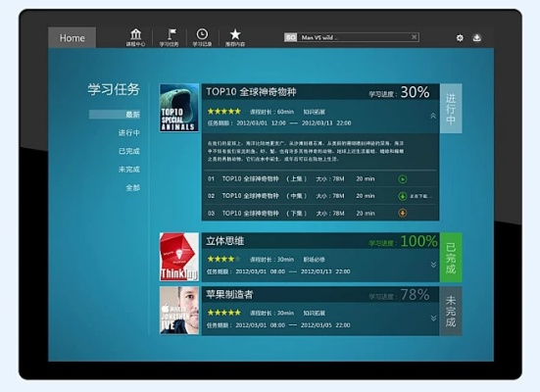Click the GO search button
Image resolution: width=540 pixels, height=392 pixels.
(291, 37)
